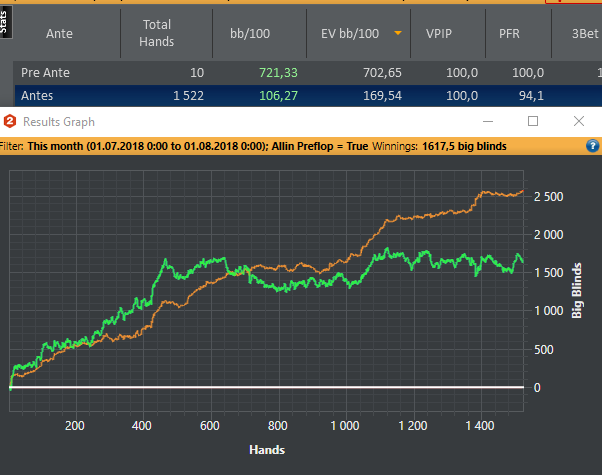The image size is (602, 475).
Task: Sort by the Ante column header
Action: tap(60, 33)
